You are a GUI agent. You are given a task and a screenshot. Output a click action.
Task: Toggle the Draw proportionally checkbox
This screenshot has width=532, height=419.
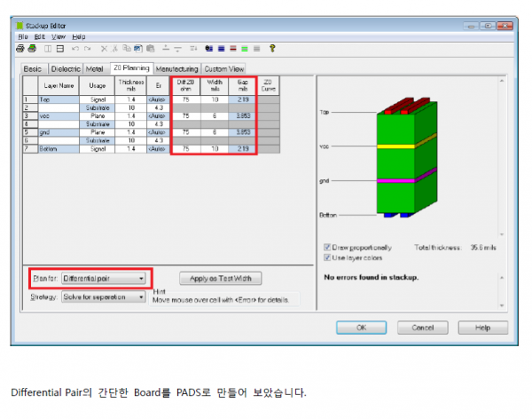click(x=328, y=247)
